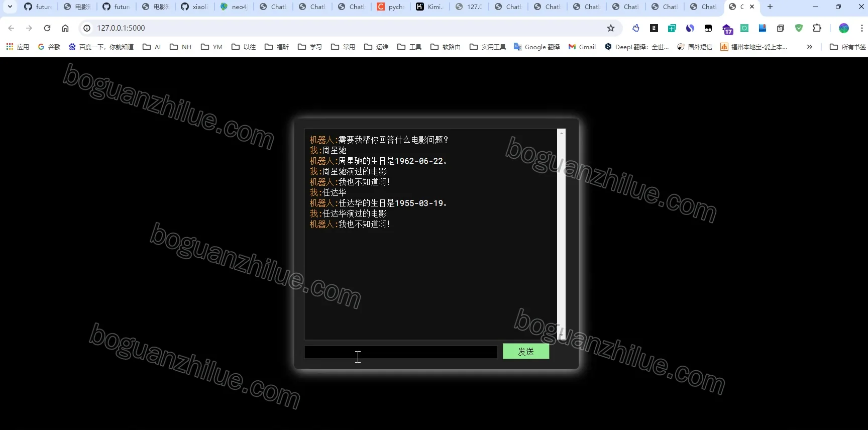Viewport: 868px width, 430px height.
Task: Click the chat window scrollbar
Action: pyautogui.click(x=561, y=234)
